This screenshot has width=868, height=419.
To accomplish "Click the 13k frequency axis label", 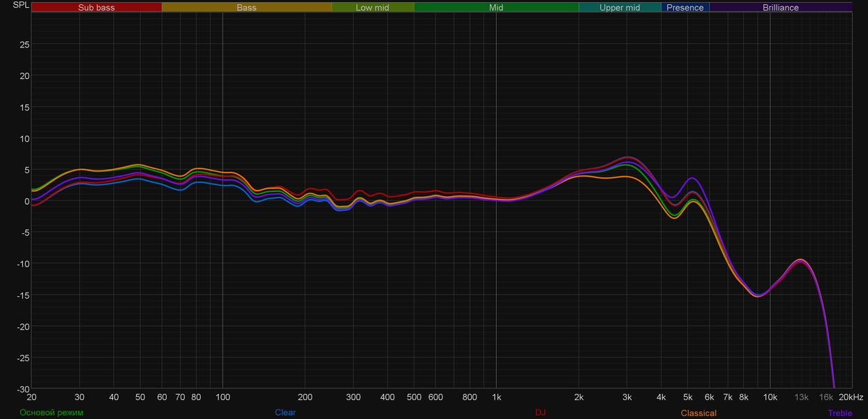I will coord(801,397).
